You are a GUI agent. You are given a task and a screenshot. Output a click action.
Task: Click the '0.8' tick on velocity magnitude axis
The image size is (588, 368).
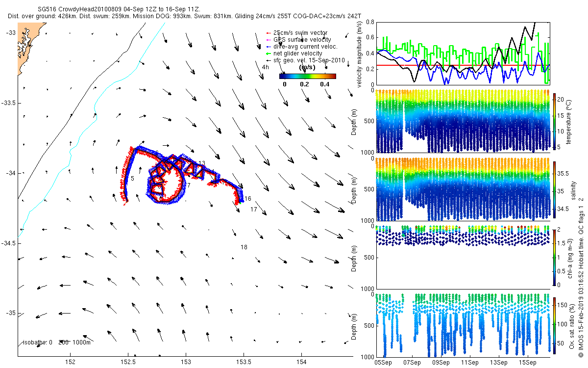point(369,22)
